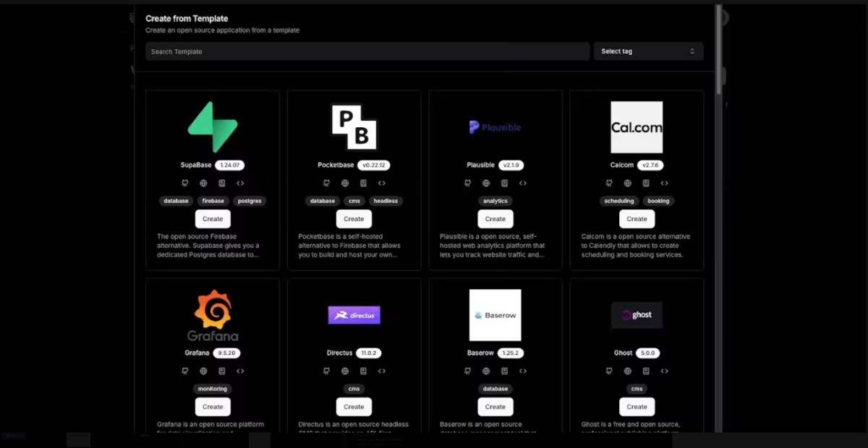
Task: Create the Pocketbase template
Action: (354, 219)
